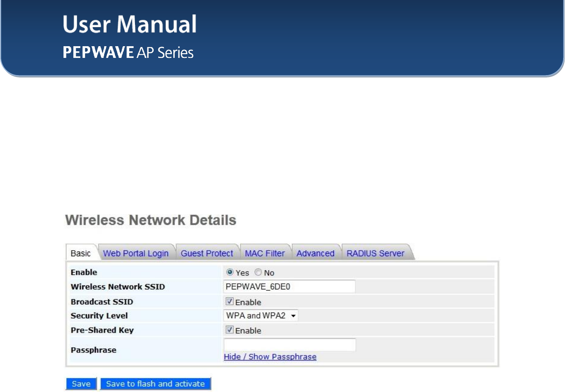The image size is (565, 392).
Task: Select the Yes radio button for Enable
Action: click(x=230, y=273)
